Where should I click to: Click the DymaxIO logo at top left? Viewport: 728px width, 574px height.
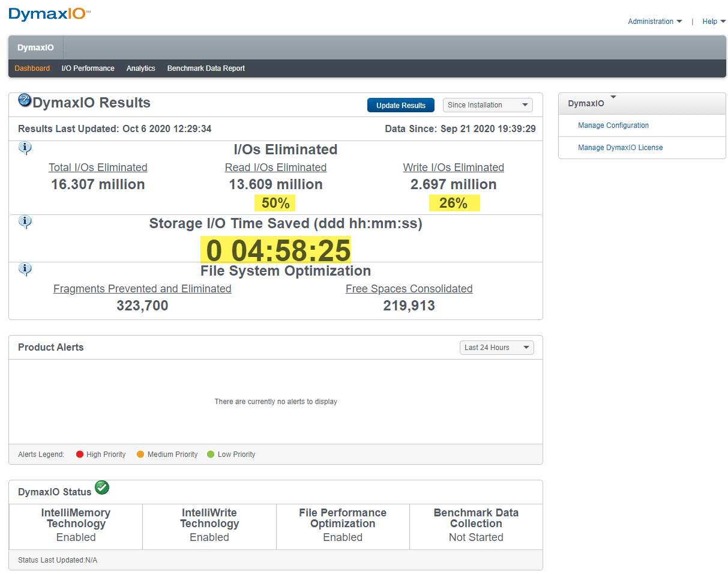click(50, 14)
